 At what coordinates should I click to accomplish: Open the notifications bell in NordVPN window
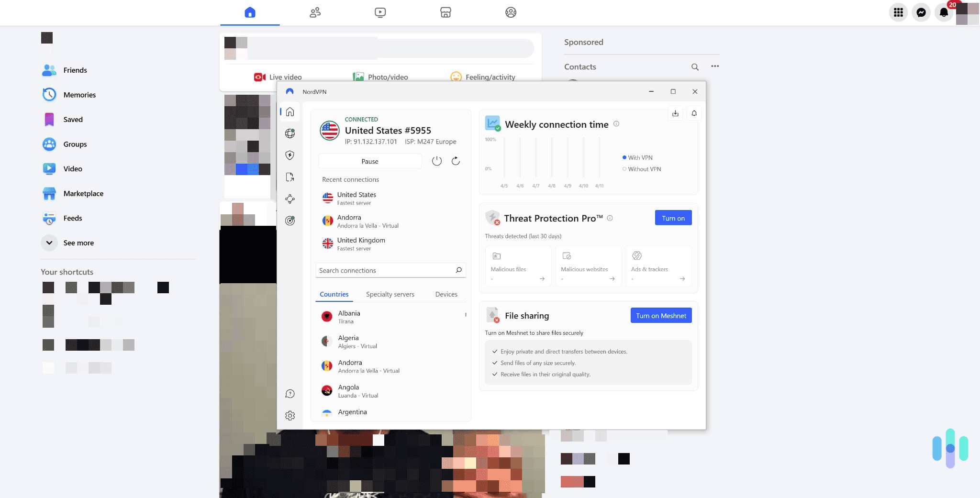(694, 113)
